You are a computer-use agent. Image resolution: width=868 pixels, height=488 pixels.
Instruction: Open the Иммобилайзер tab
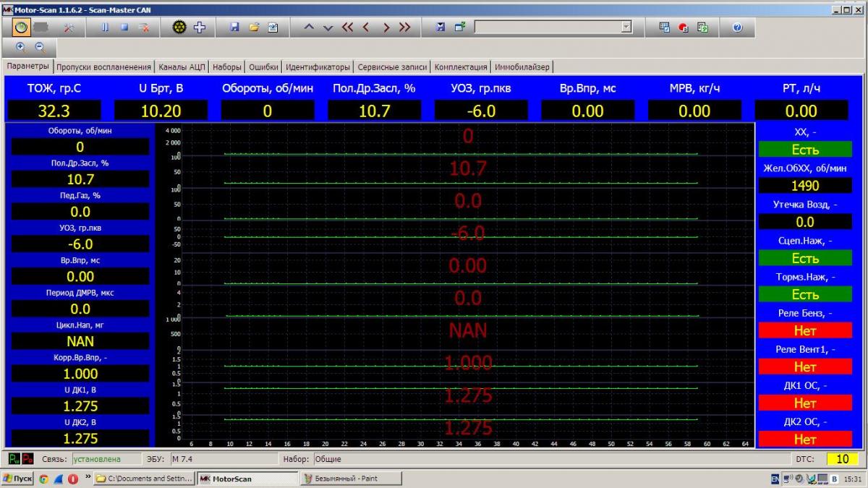click(x=522, y=67)
